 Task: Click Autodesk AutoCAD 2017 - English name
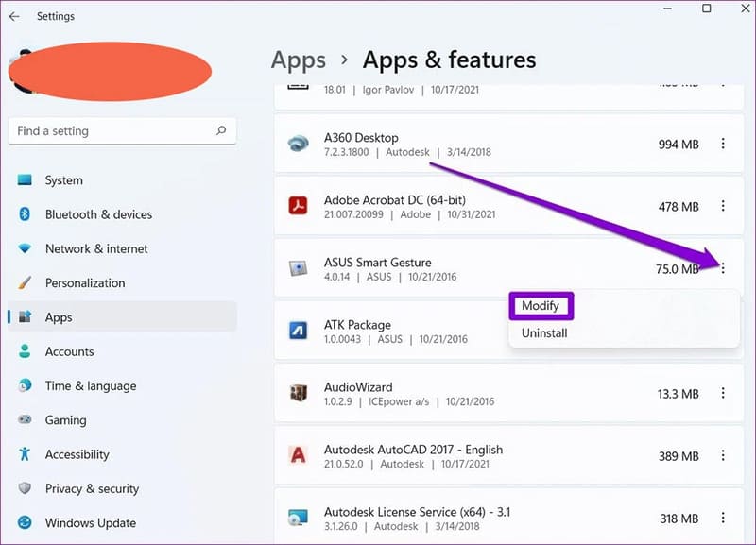(413, 450)
